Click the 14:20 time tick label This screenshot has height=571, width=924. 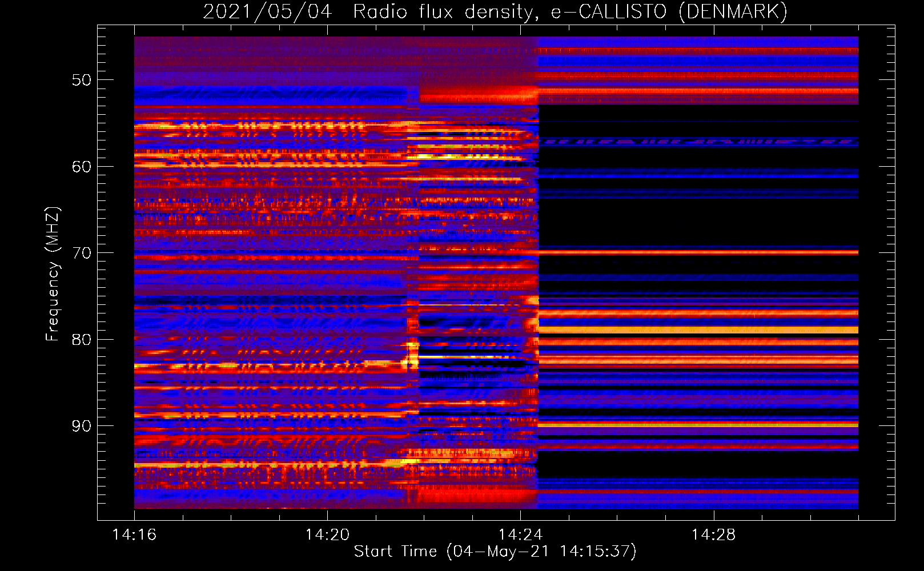[x=327, y=534]
